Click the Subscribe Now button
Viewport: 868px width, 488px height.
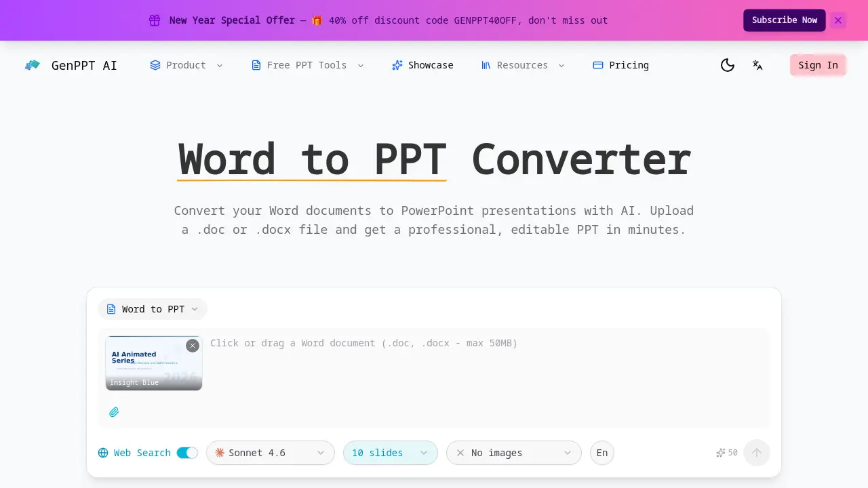(x=785, y=20)
